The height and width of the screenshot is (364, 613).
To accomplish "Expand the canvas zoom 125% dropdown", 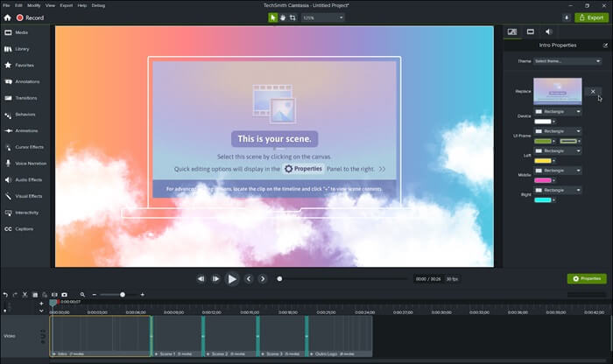I will coord(322,17).
